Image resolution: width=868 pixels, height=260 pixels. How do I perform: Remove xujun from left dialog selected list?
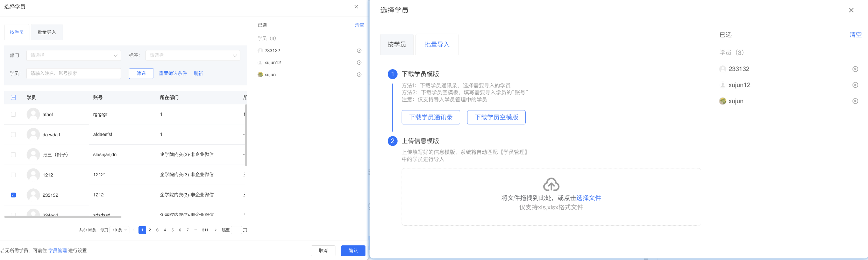click(x=359, y=74)
